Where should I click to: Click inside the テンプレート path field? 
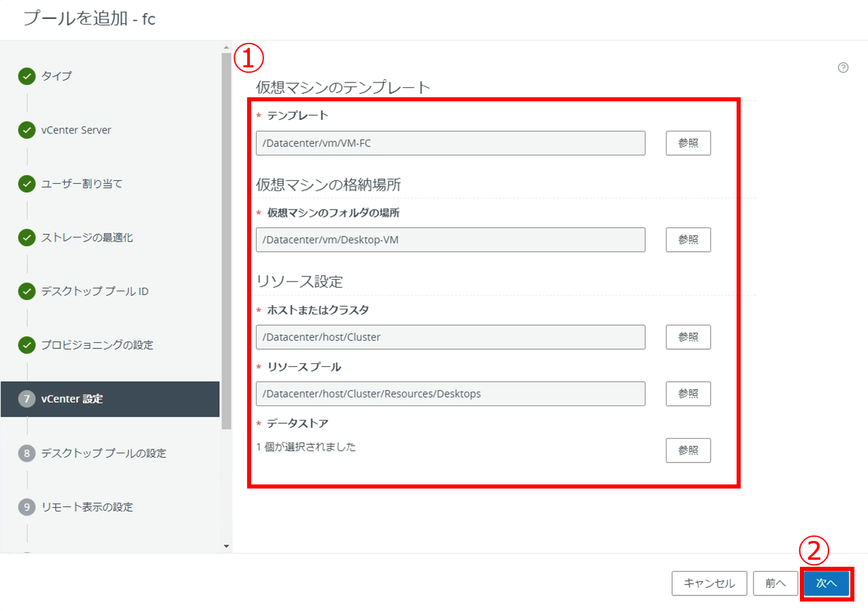click(450, 144)
